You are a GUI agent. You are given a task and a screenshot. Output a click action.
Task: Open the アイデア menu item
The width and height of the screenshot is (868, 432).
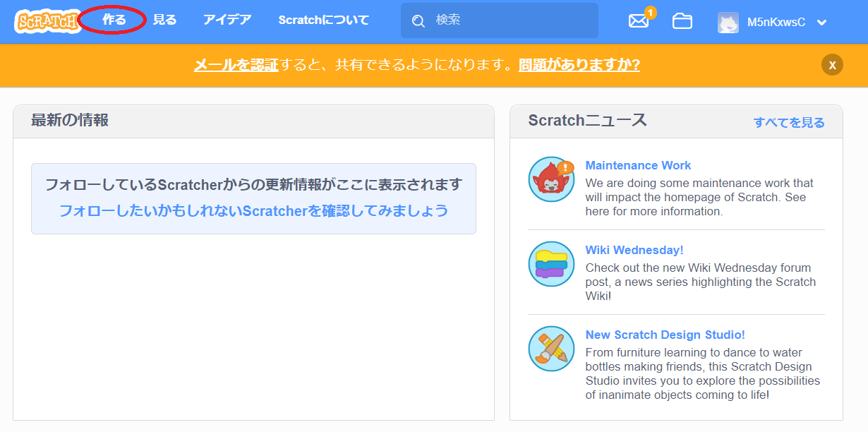[x=227, y=20]
